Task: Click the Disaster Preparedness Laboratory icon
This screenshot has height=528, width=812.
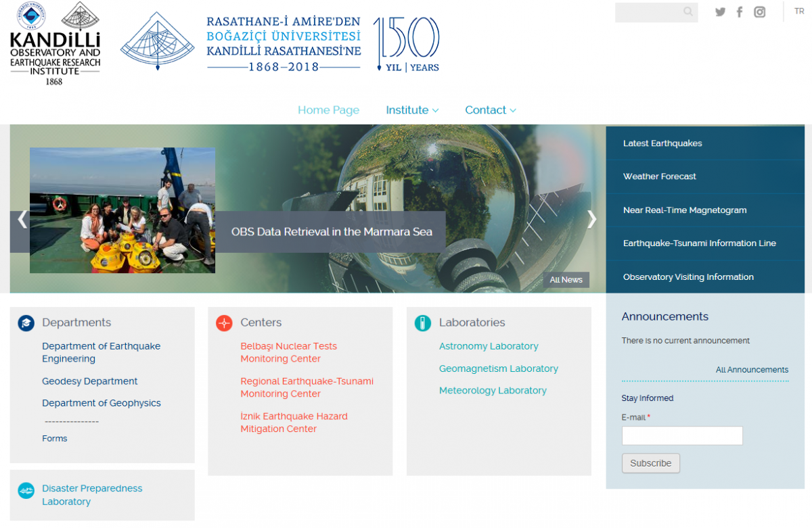Action: click(x=26, y=491)
